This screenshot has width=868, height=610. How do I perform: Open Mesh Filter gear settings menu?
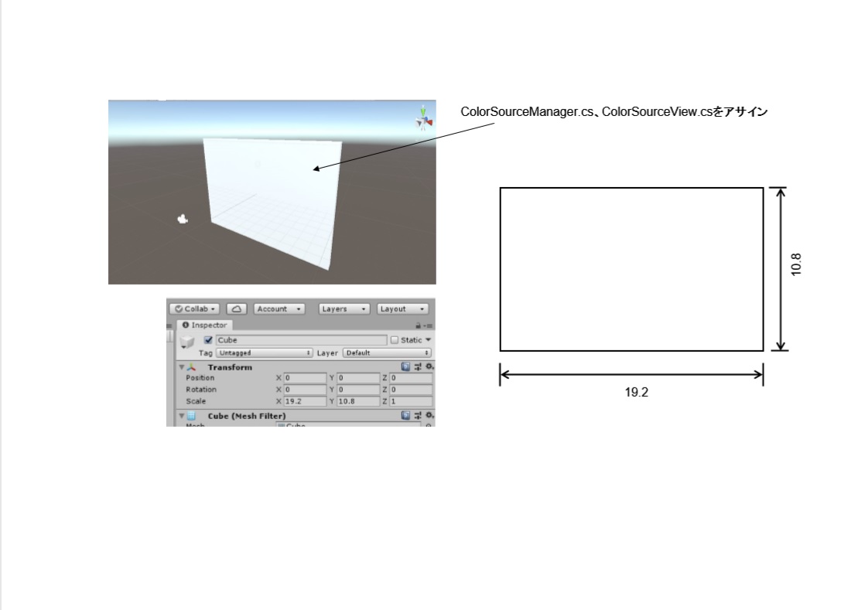point(429,415)
